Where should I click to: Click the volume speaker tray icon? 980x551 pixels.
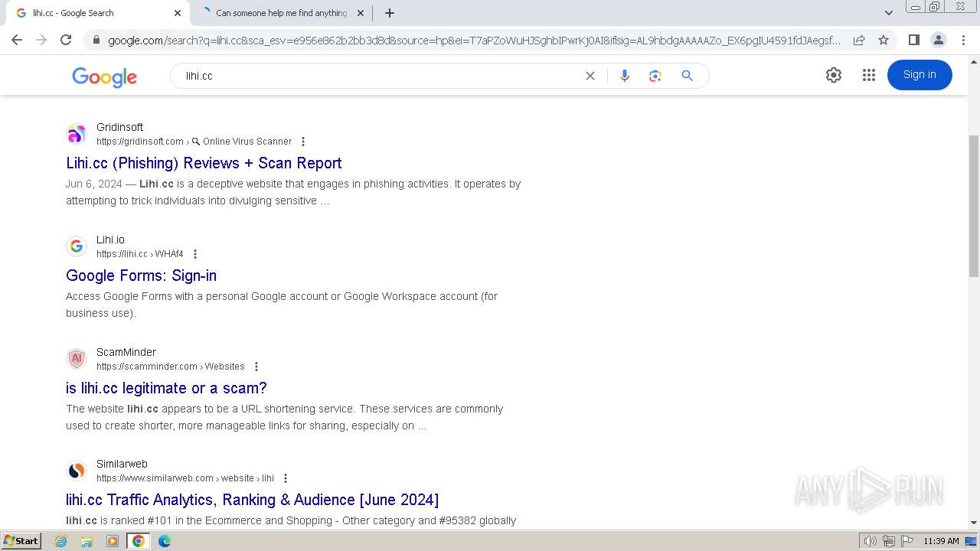coord(870,541)
